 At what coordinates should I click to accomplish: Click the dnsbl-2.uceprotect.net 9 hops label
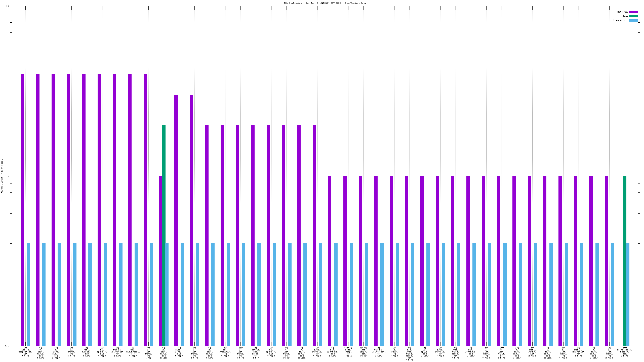pos(578,352)
